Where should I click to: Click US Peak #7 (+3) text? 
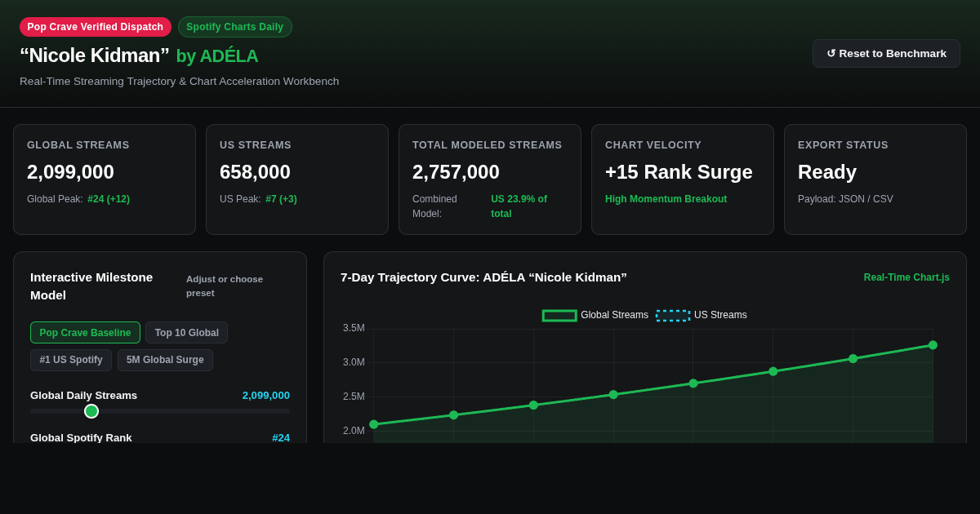click(258, 199)
